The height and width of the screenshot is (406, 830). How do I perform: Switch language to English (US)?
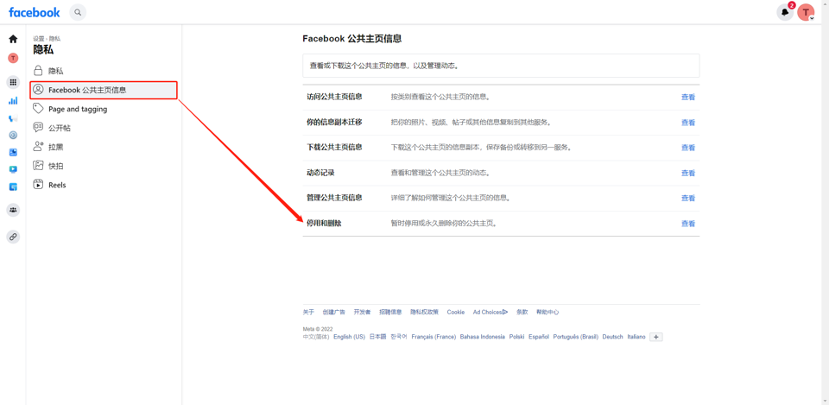tap(349, 337)
